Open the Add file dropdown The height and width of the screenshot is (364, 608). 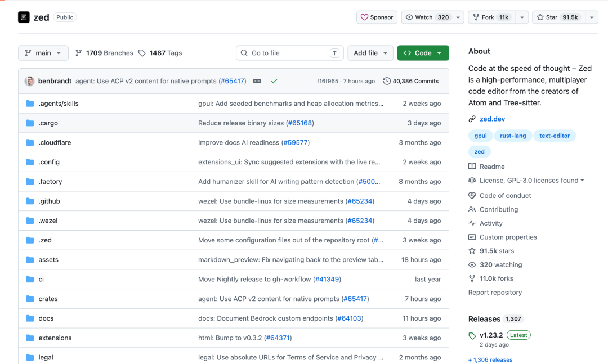point(370,53)
